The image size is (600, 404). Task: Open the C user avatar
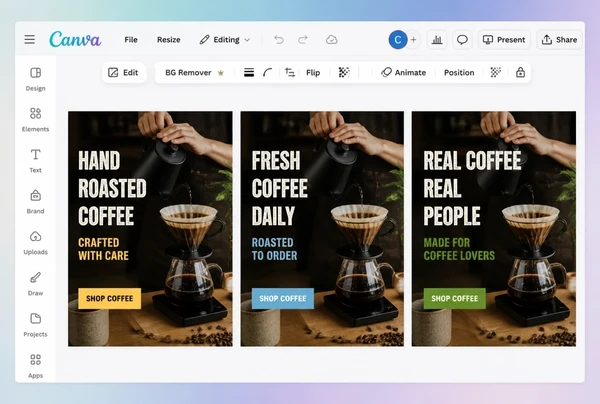pyautogui.click(x=398, y=40)
